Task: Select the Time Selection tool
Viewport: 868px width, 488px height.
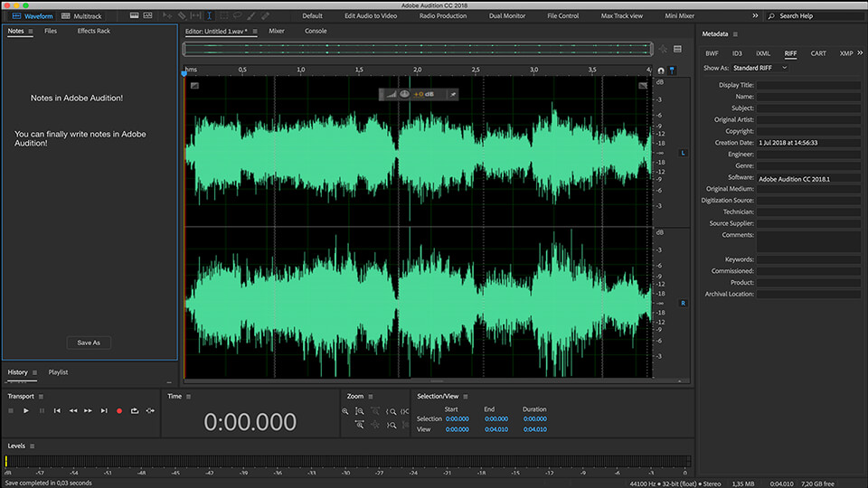Action: click(210, 15)
